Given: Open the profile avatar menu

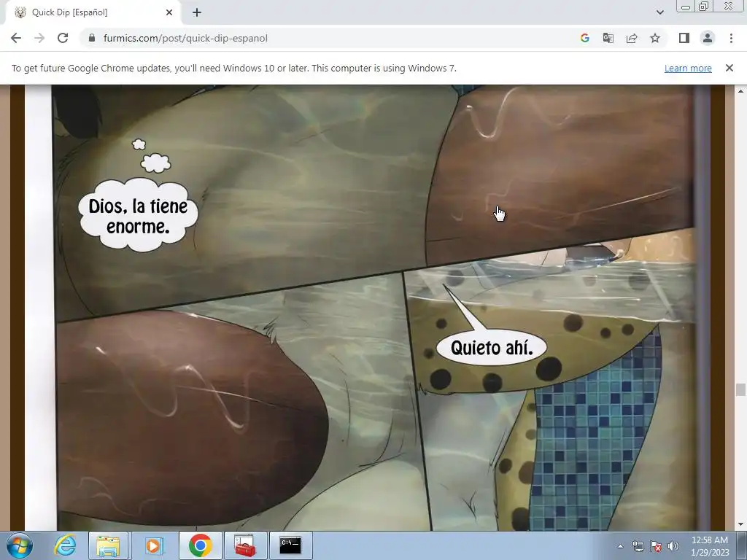Looking at the screenshot, I should (x=708, y=38).
